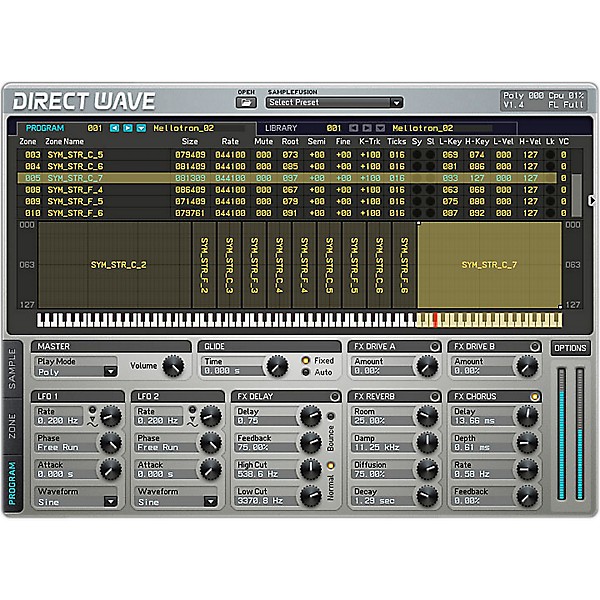Open the Select Preset dropdown
600x600 pixels.
pos(334,103)
